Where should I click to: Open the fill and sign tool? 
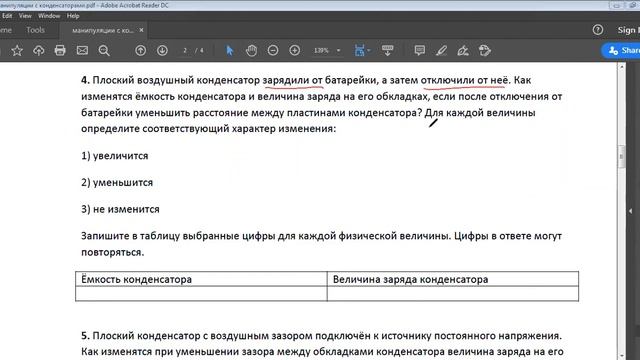463,51
